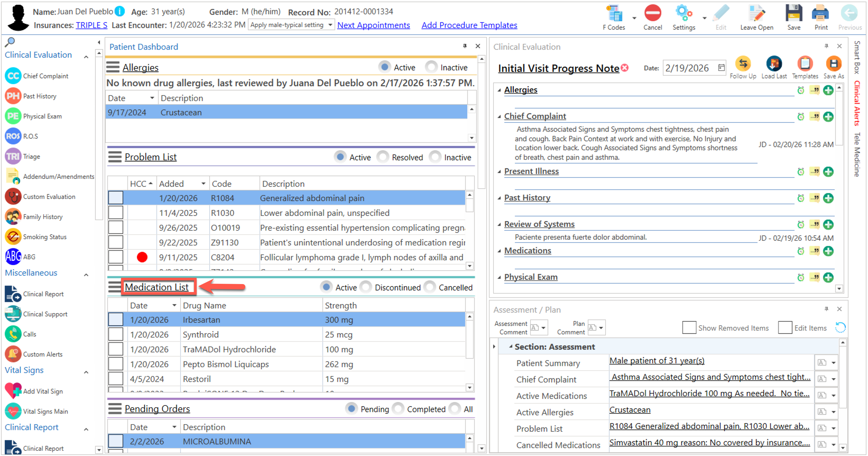
Task: Click the Add Vital Sign icon
Action: pyautogui.click(x=13, y=391)
